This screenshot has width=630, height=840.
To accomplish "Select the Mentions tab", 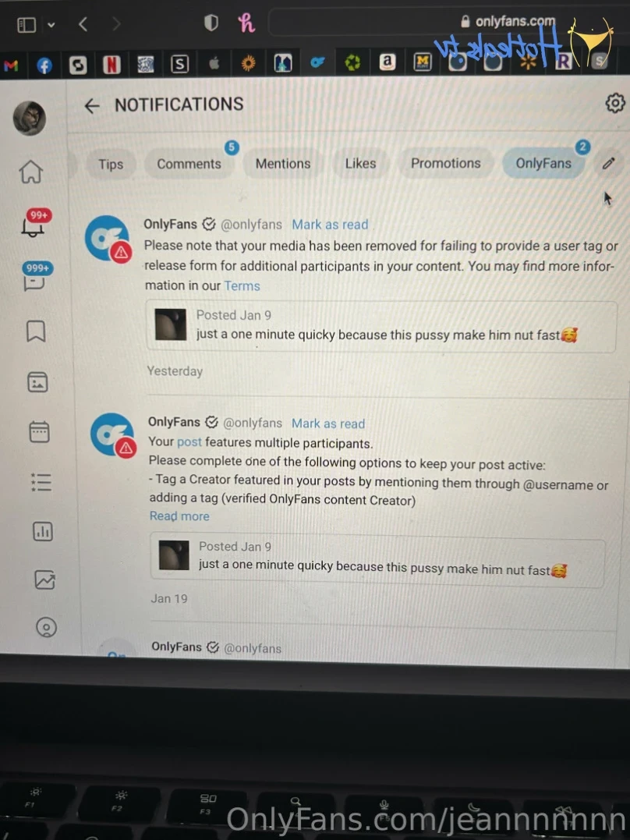I will click(283, 164).
